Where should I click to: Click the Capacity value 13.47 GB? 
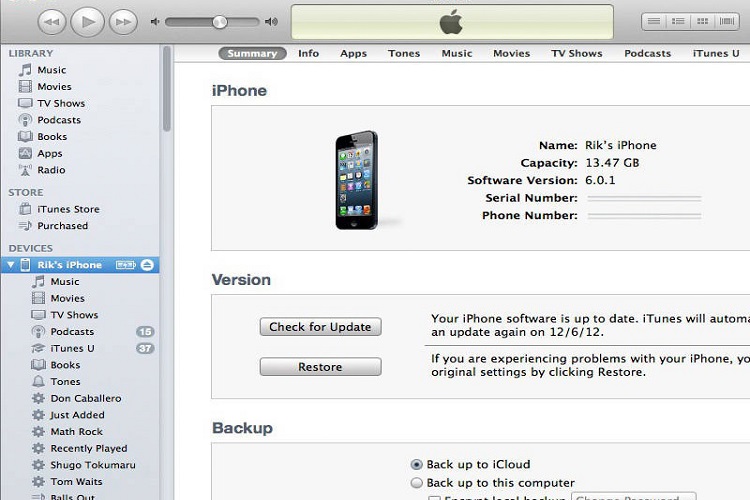(x=612, y=163)
